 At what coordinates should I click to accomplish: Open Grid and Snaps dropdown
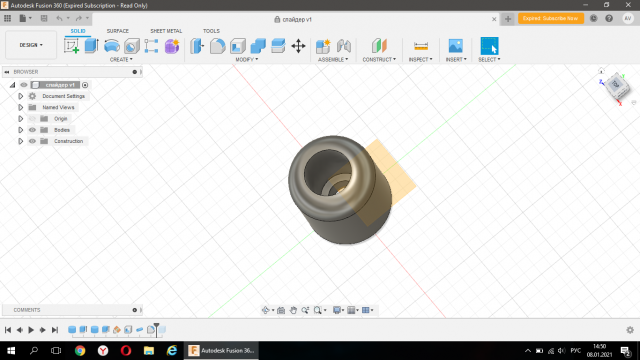(353, 310)
